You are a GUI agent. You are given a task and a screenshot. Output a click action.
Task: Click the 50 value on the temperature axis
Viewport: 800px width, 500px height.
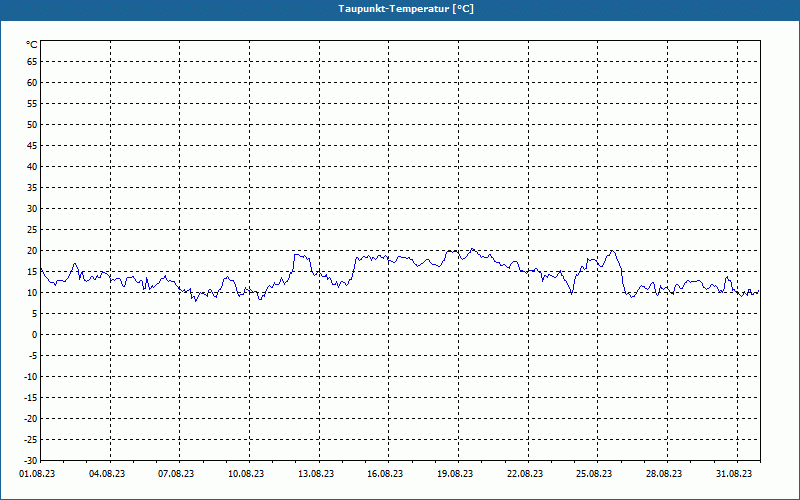(x=32, y=124)
